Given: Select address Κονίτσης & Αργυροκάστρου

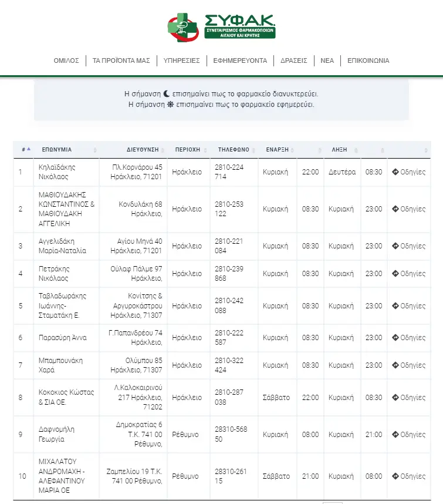Looking at the screenshot, I should tap(137, 301).
